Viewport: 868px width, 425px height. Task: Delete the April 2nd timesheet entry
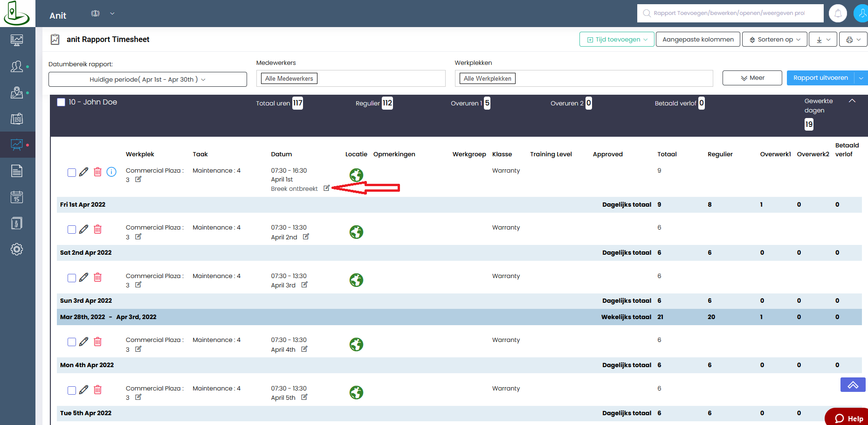[x=97, y=229]
